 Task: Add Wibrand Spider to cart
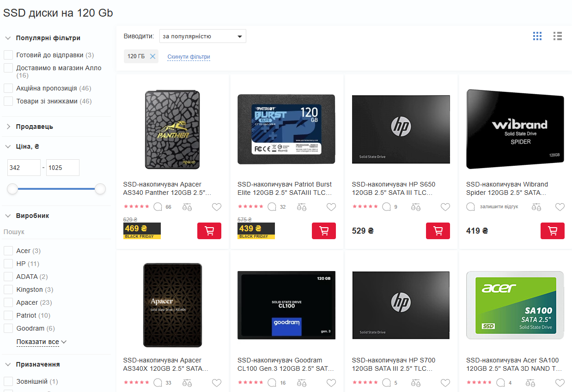click(x=553, y=231)
